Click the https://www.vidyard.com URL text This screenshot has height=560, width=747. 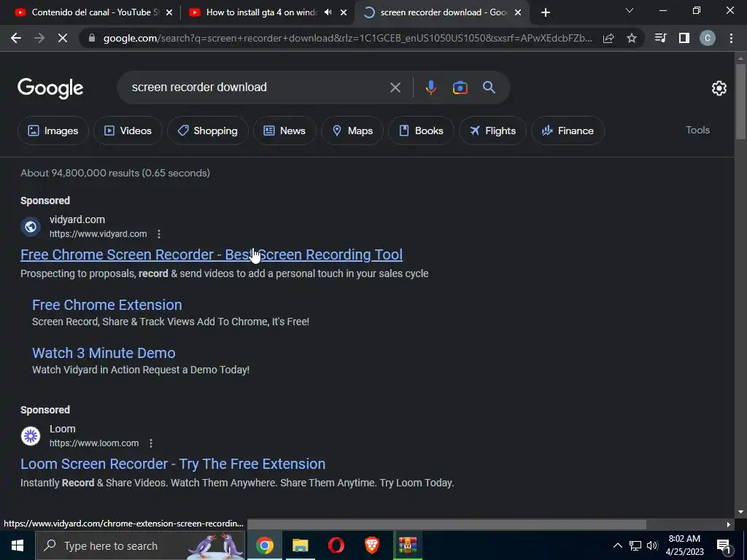point(98,234)
